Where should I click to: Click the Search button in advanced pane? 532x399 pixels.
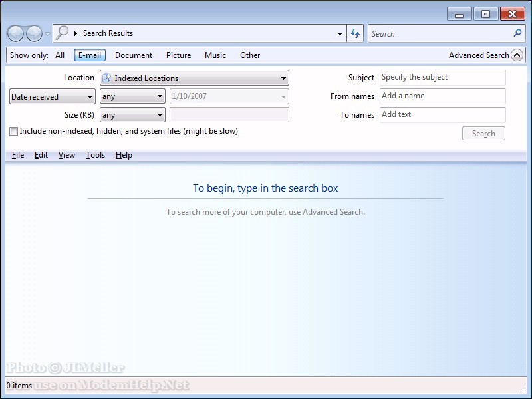[483, 134]
